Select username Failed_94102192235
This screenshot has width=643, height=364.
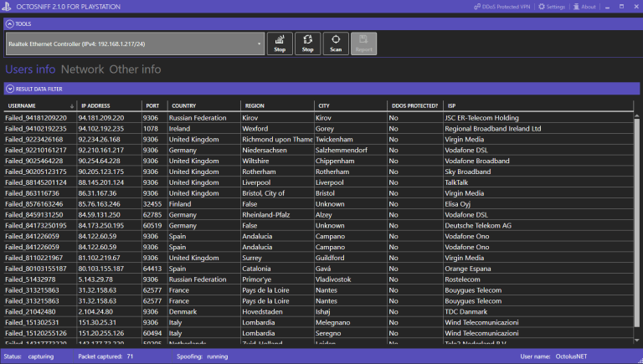click(36, 129)
